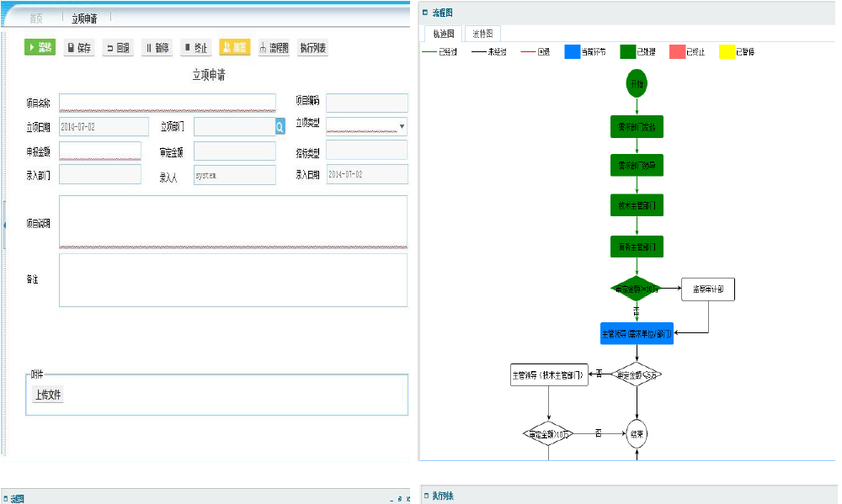This screenshot has width=842, height=504.
Task: Click the green 已处理 legend swatch
Action: point(628,52)
